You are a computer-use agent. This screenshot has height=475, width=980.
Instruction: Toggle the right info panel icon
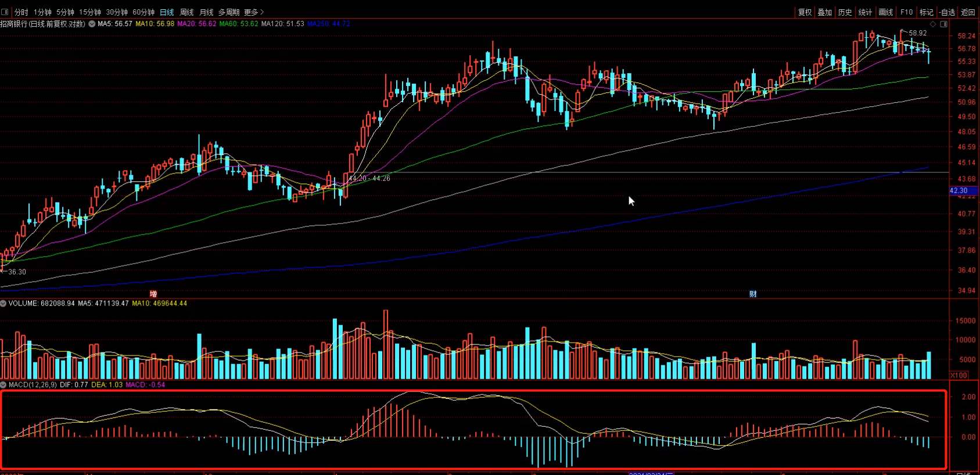(x=944, y=24)
